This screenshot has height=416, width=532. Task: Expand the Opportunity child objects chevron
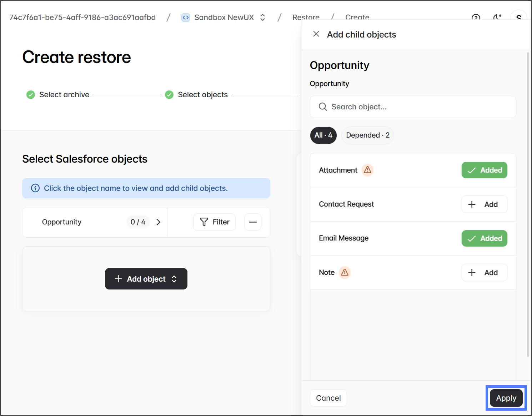pyautogui.click(x=159, y=222)
